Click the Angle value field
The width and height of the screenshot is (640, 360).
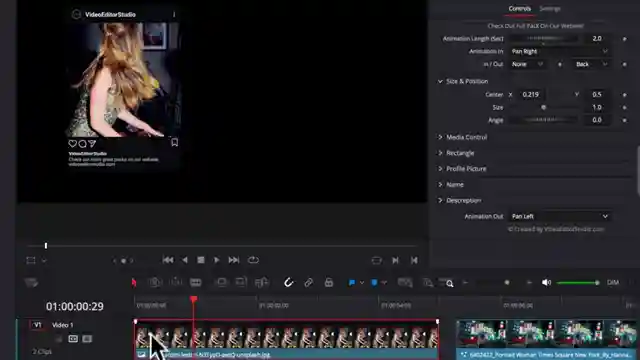point(596,120)
